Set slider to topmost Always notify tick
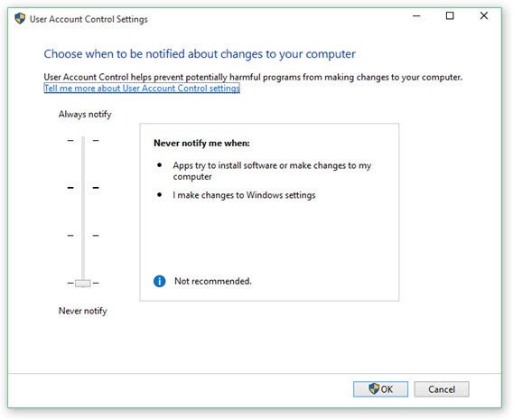Image resolution: width=513 pixels, height=420 pixels. point(83,141)
